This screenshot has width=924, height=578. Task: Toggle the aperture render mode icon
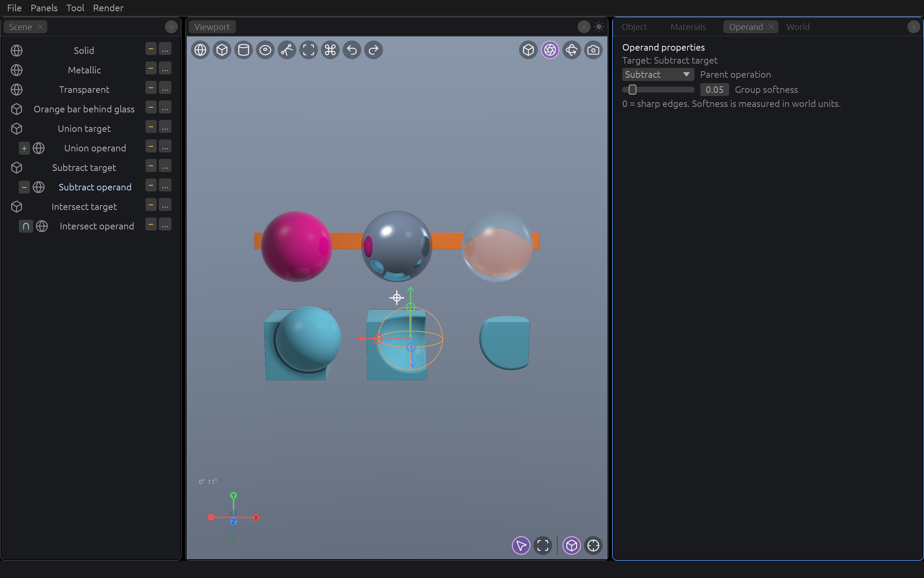coord(550,50)
